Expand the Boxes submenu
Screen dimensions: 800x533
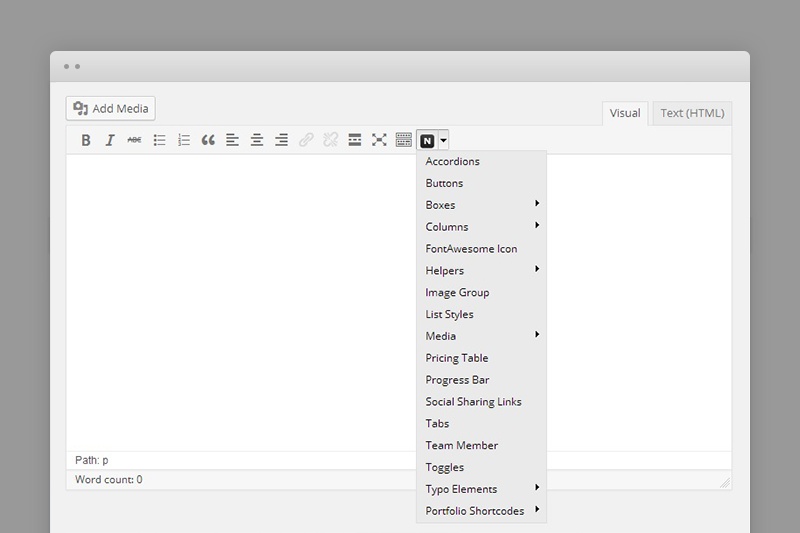tap(482, 205)
